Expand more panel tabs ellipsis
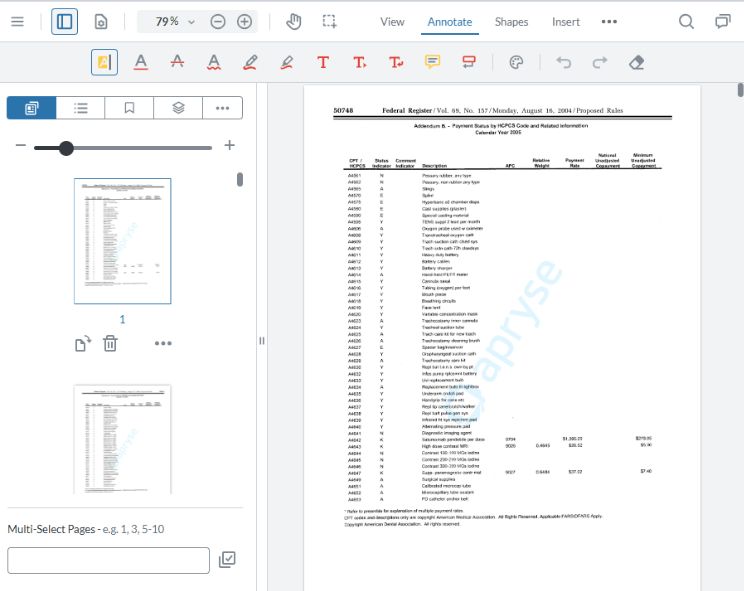744x591 pixels. pos(223,108)
